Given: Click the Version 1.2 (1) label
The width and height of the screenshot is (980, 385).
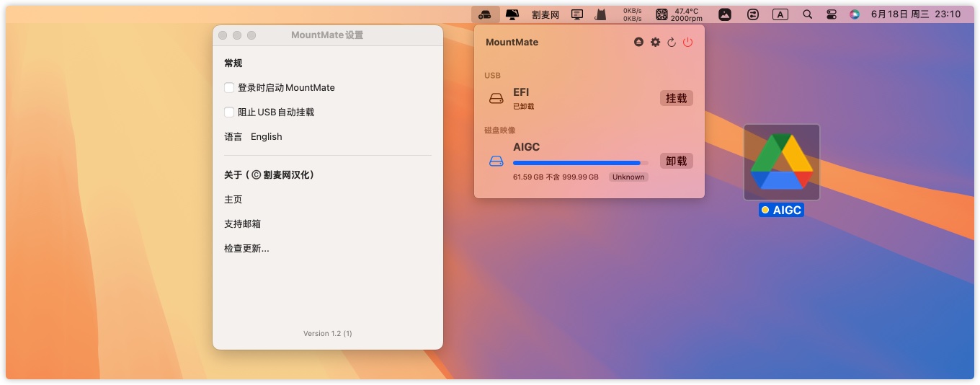Looking at the screenshot, I should coord(328,334).
